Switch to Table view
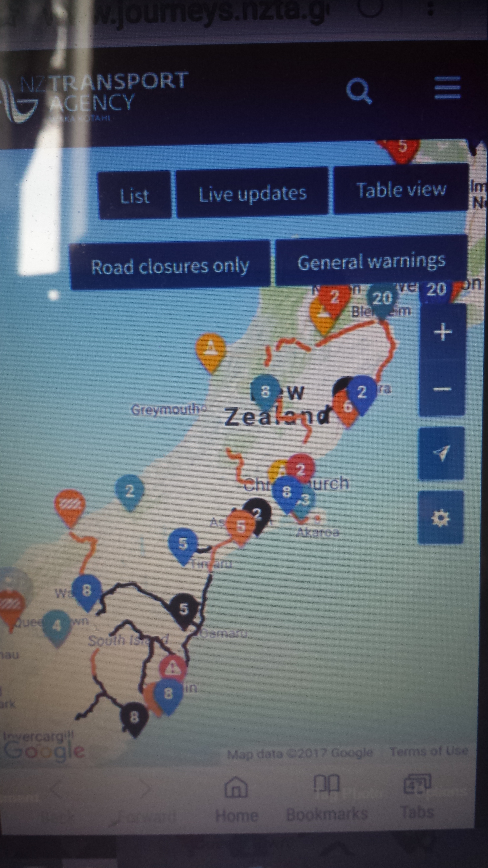This screenshot has width=488, height=868. coord(401,189)
